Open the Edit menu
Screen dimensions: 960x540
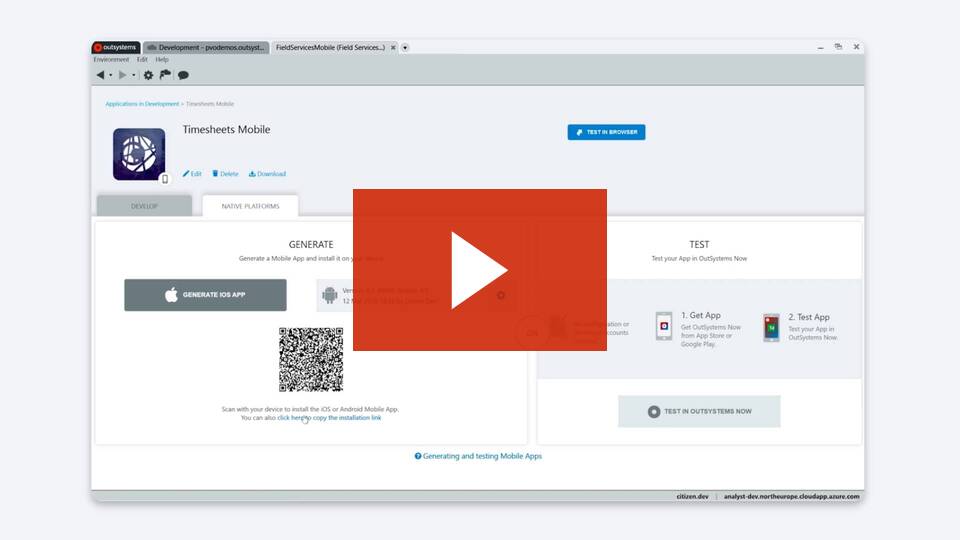click(142, 59)
